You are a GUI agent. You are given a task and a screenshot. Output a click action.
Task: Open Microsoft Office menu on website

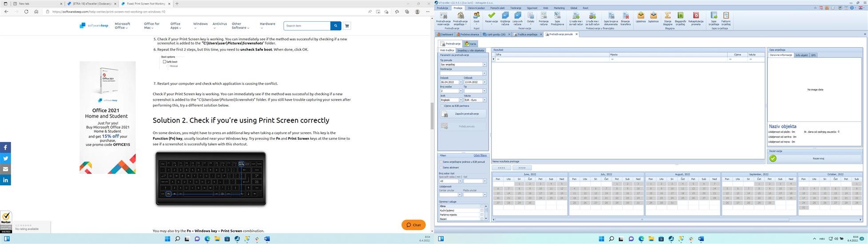click(x=123, y=26)
